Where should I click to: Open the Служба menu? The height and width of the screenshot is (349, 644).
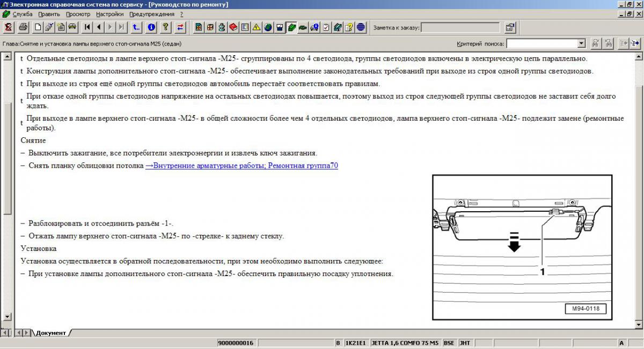(22, 14)
